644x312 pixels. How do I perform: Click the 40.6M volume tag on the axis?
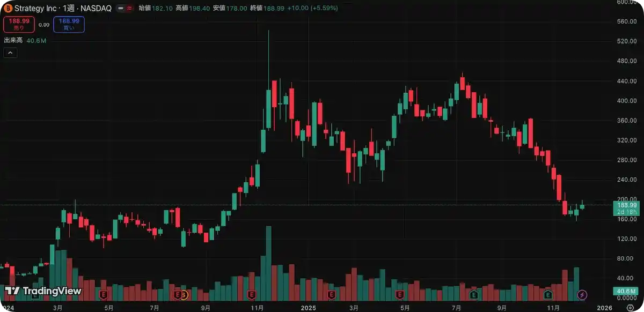pos(626,291)
